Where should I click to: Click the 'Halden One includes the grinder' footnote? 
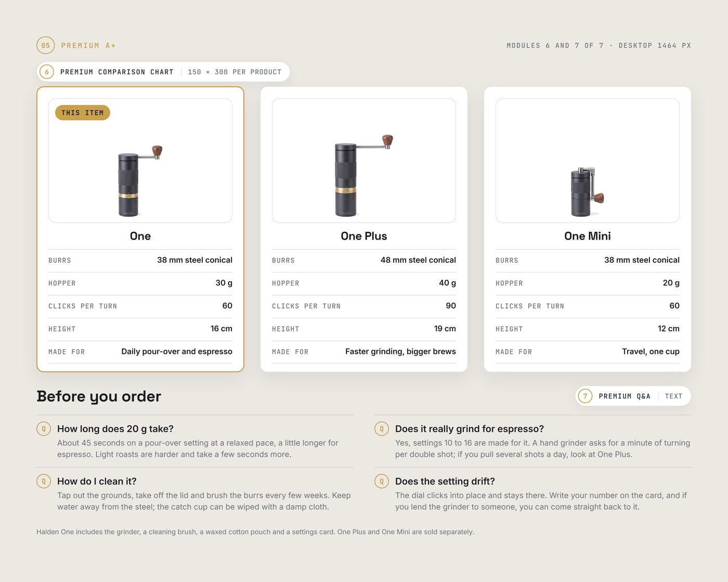pyautogui.click(x=255, y=532)
